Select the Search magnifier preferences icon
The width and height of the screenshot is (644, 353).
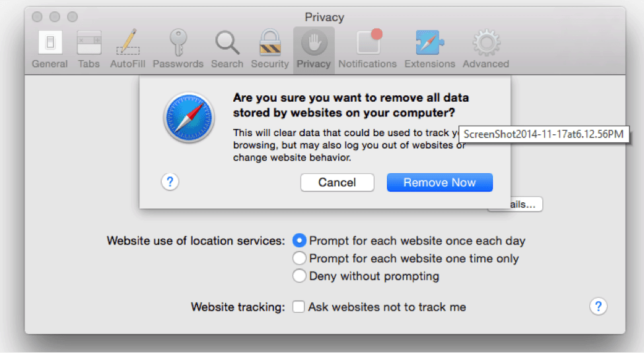tap(227, 50)
